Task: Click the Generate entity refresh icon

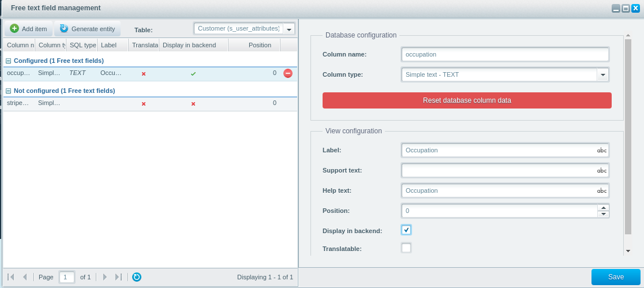Action: [x=64, y=28]
